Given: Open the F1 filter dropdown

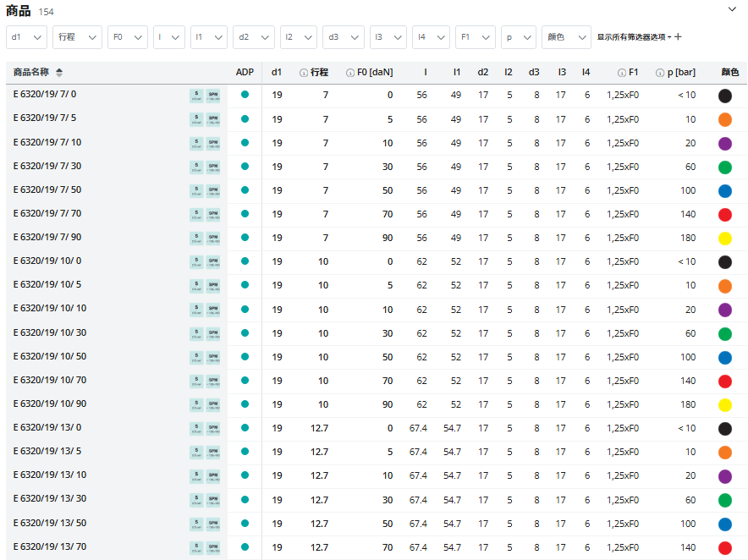Looking at the screenshot, I should (476, 37).
